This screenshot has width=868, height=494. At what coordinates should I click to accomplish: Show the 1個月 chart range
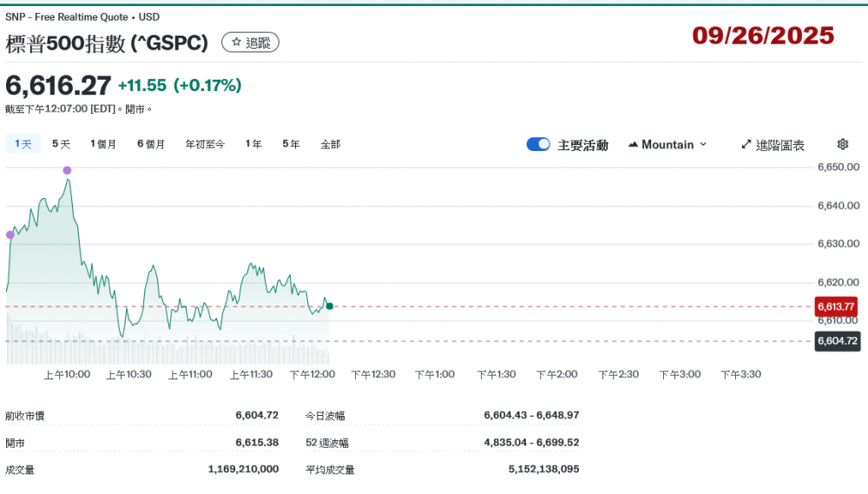point(103,144)
